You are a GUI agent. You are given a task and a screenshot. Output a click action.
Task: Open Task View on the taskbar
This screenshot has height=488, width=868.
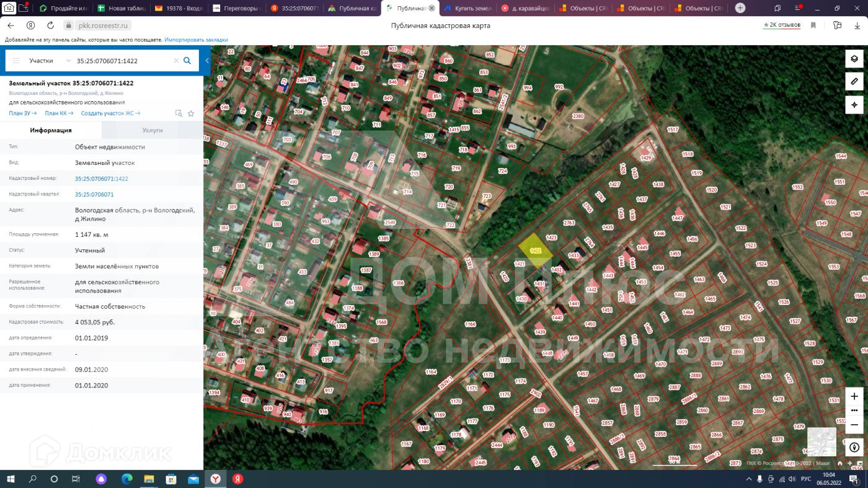tap(76, 479)
